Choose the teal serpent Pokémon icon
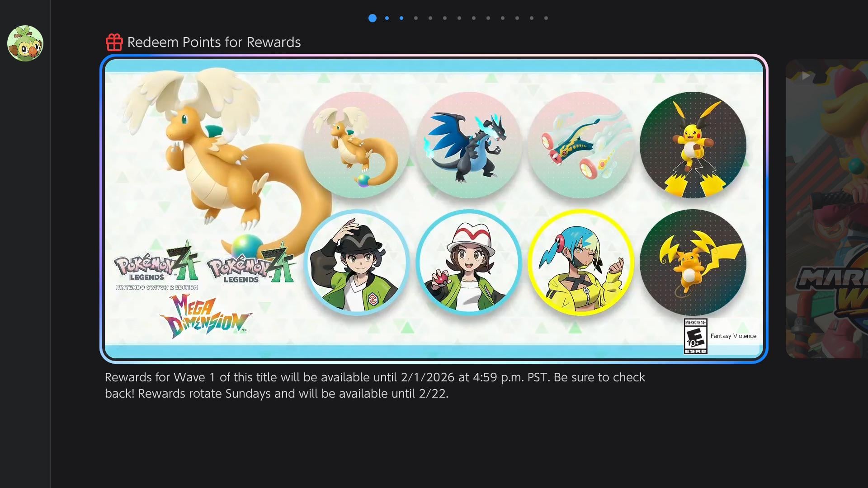This screenshot has height=488, width=868. coord(581,145)
